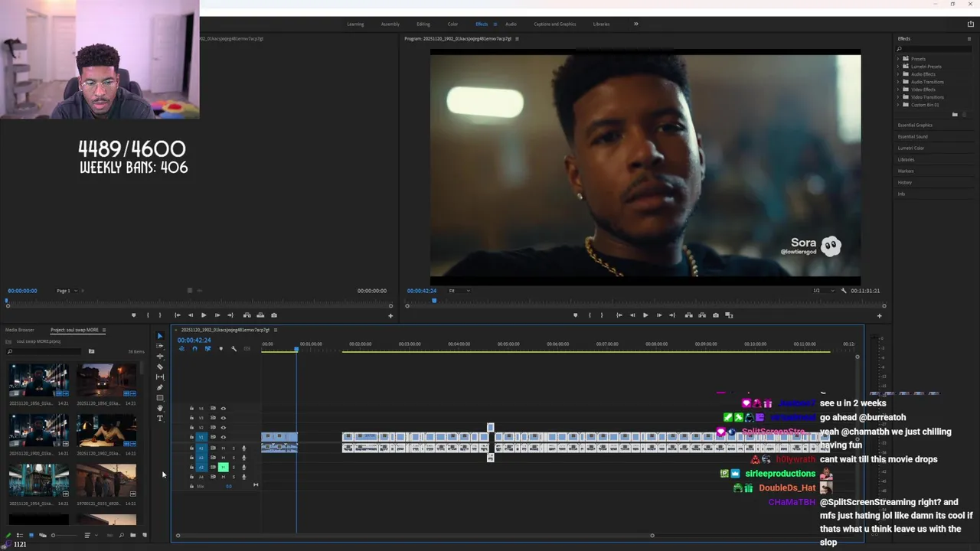Unmute the green-highlighted A3 mute button

tap(224, 467)
